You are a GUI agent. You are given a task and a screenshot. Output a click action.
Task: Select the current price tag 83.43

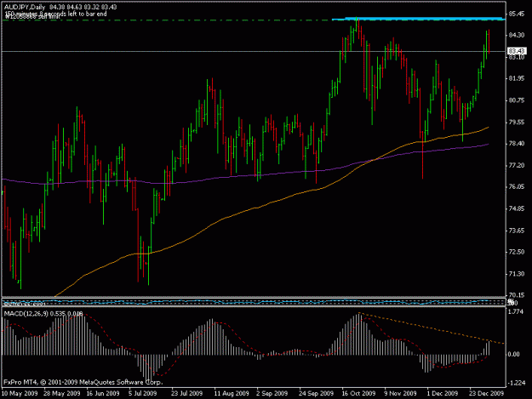click(517, 51)
